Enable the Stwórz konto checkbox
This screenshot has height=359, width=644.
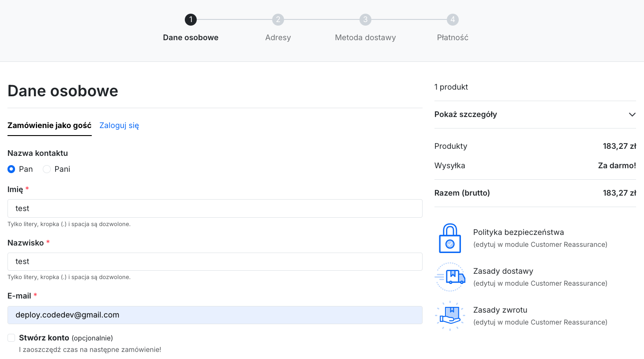point(11,338)
